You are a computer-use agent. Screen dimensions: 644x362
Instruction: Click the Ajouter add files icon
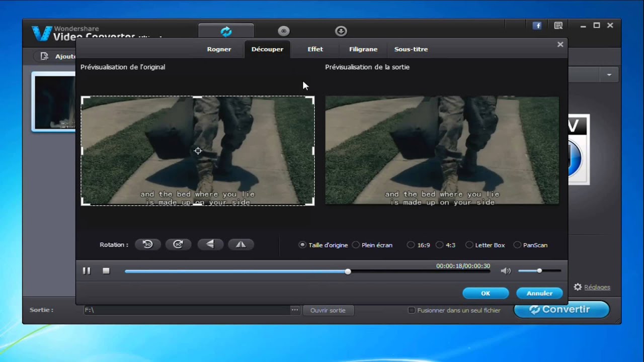click(x=45, y=56)
